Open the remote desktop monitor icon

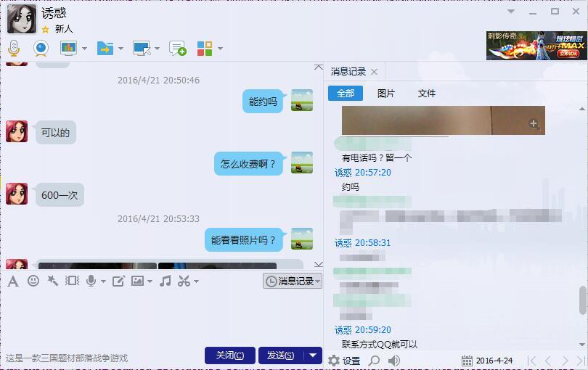[x=142, y=49]
